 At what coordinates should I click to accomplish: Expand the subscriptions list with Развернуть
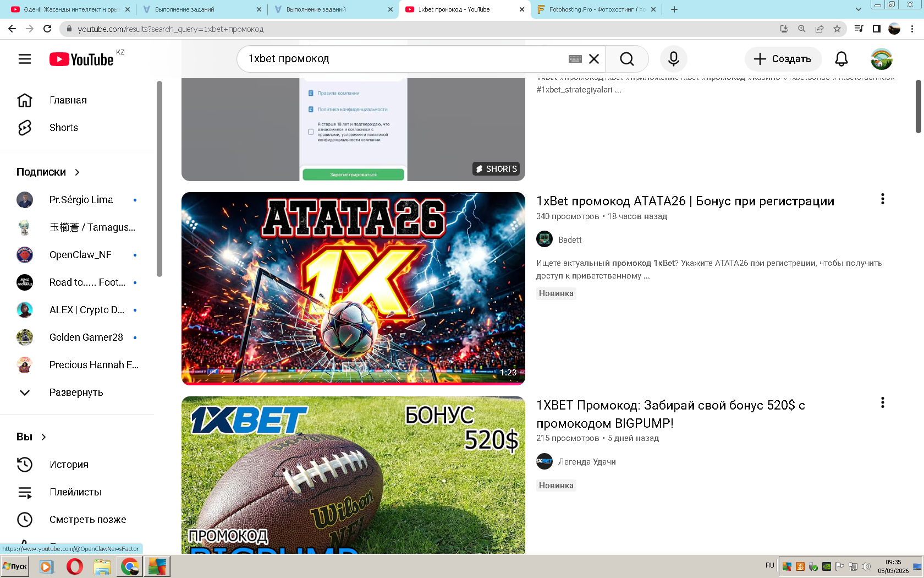tap(77, 392)
